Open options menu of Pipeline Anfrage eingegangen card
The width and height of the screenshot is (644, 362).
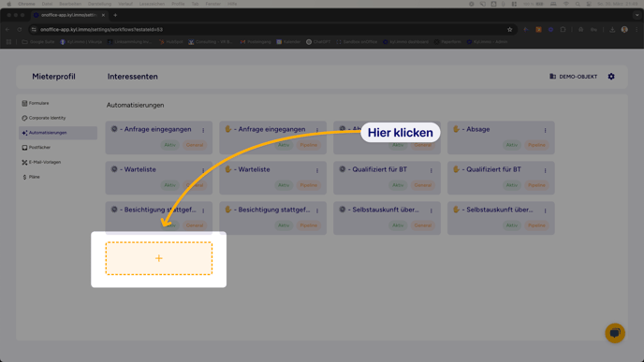(x=317, y=130)
